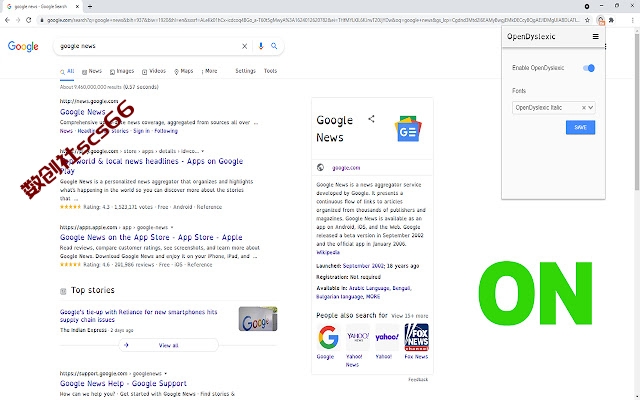640x400 pixels.
Task: Click the Yahoo! logo thumbnail
Action: tap(387, 337)
